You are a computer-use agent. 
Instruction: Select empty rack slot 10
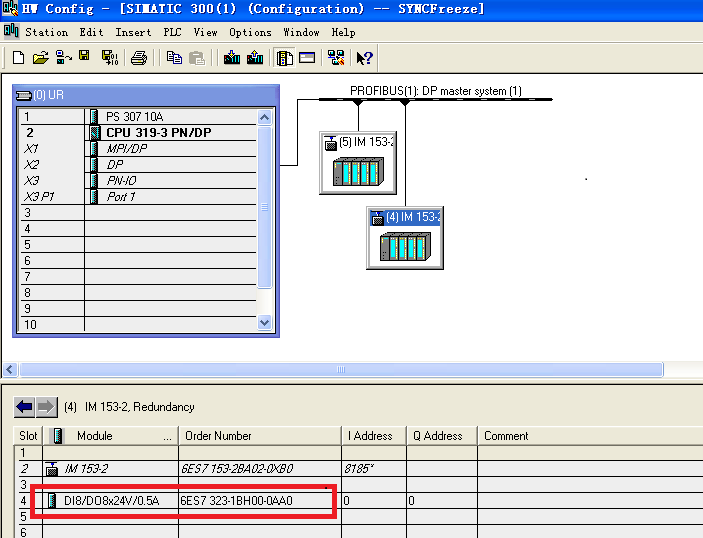click(139, 325)
